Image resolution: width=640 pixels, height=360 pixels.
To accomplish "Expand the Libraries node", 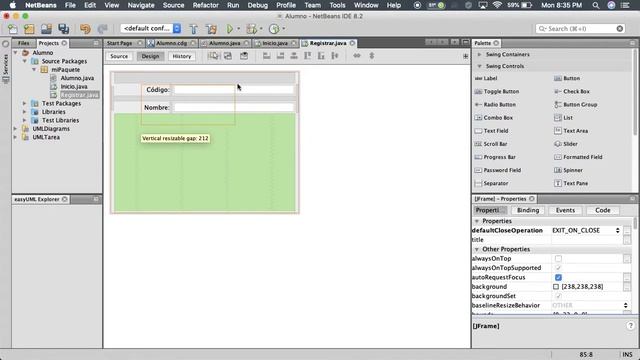I will pos(24,112).
